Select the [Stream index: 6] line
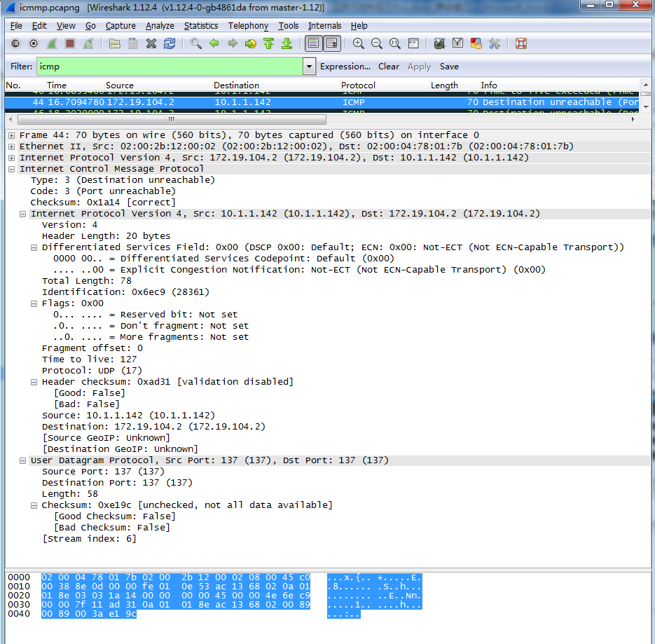Viewport: 655px width, 644px height. point(90,539)
